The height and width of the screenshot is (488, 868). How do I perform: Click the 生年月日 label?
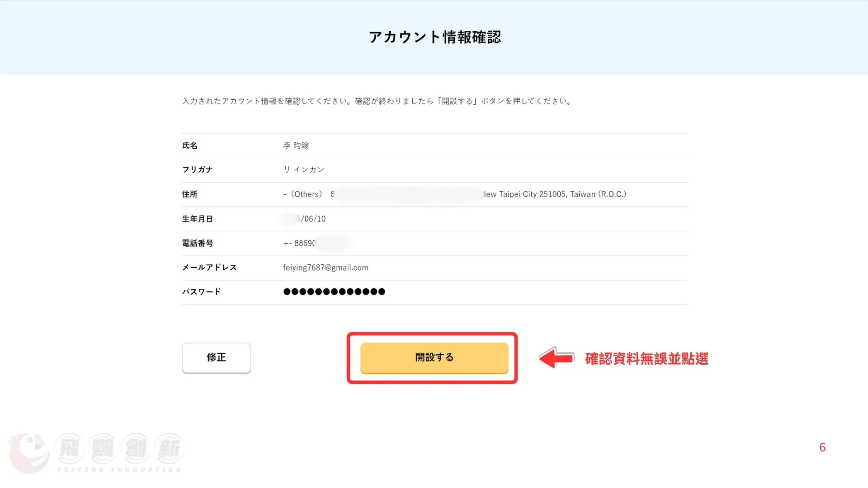coord(197,219)
